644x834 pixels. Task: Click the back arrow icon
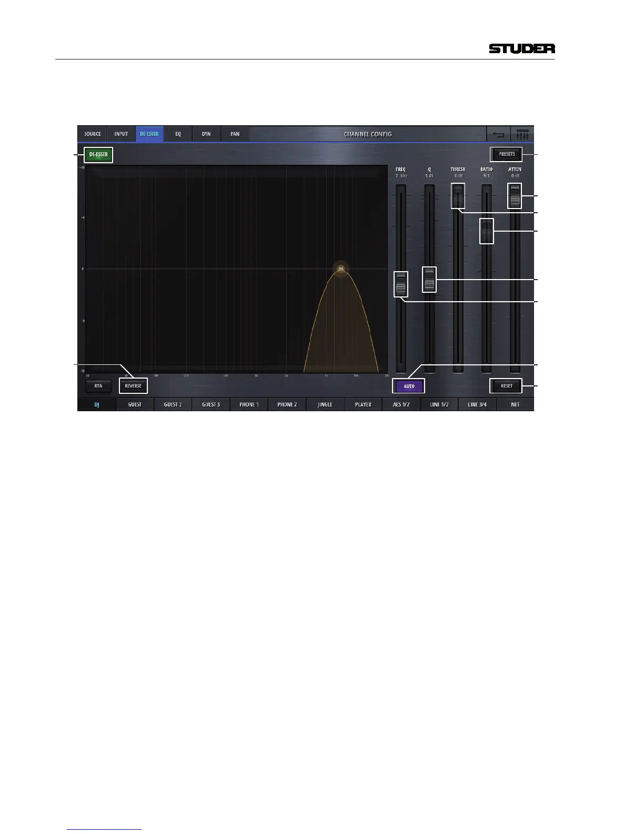pyautogui.click(x=498, y=134)
